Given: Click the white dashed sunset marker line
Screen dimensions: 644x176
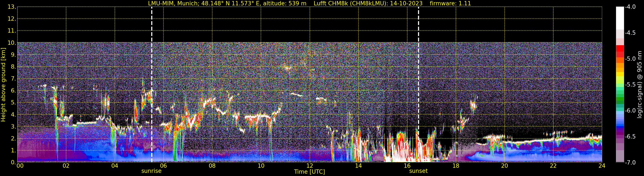Looking at the screenshot, I should pos(418,85).
